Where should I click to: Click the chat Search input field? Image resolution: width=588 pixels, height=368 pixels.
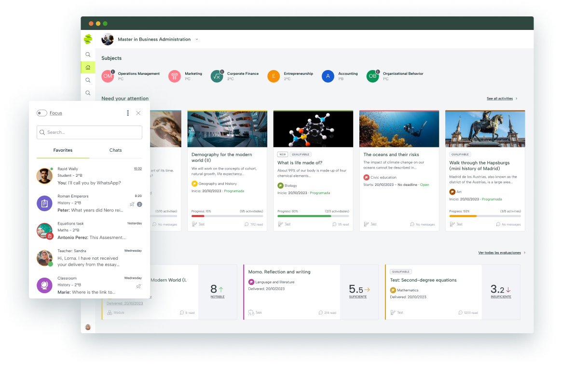[89, 132]
